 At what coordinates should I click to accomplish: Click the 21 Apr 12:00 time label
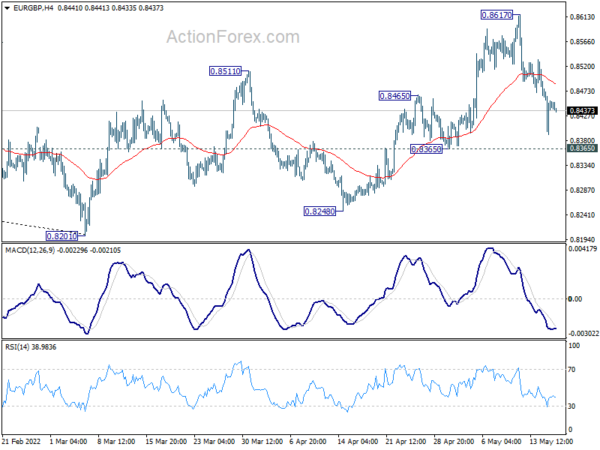(x=406, y=442)
